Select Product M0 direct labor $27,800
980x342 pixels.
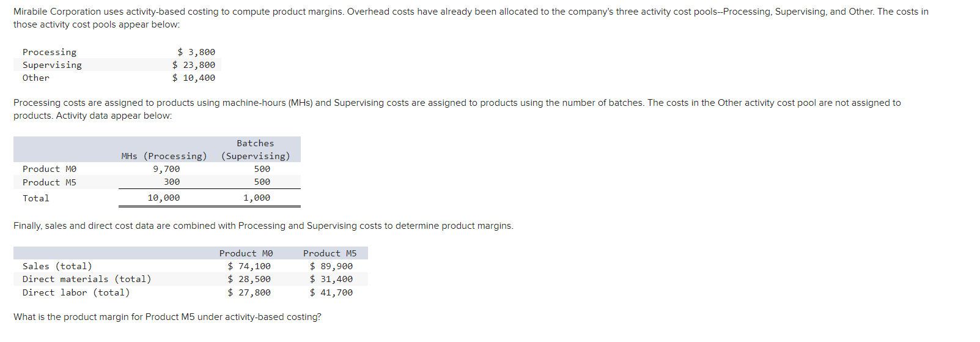[x=249, y=292]
